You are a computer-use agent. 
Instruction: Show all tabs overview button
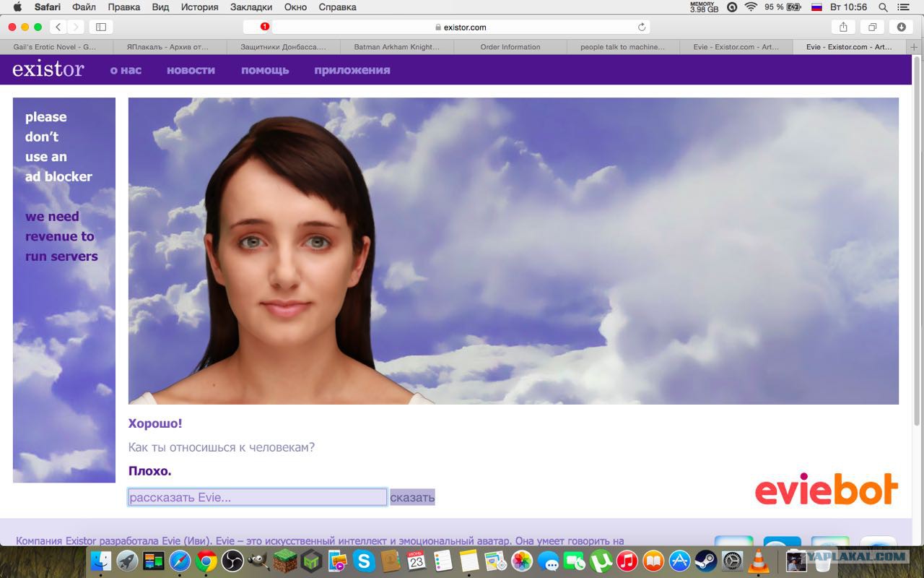[x=872, y=27]
